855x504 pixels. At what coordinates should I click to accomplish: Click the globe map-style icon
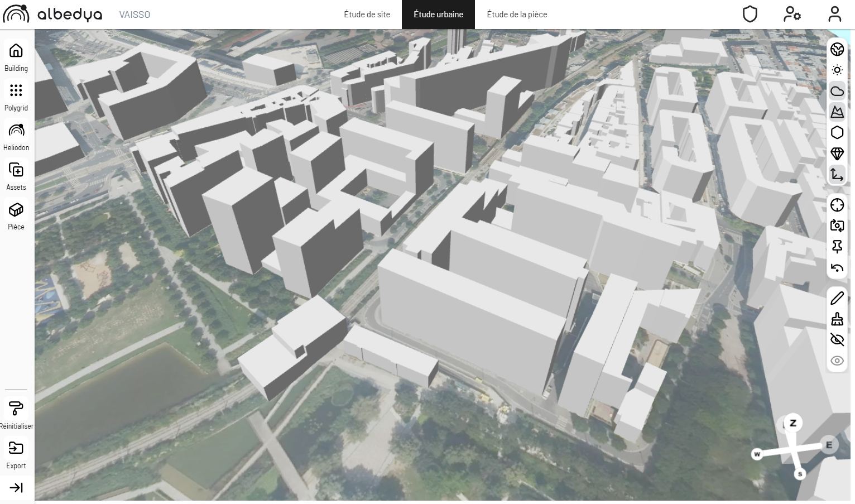click(x=837, y=49)
